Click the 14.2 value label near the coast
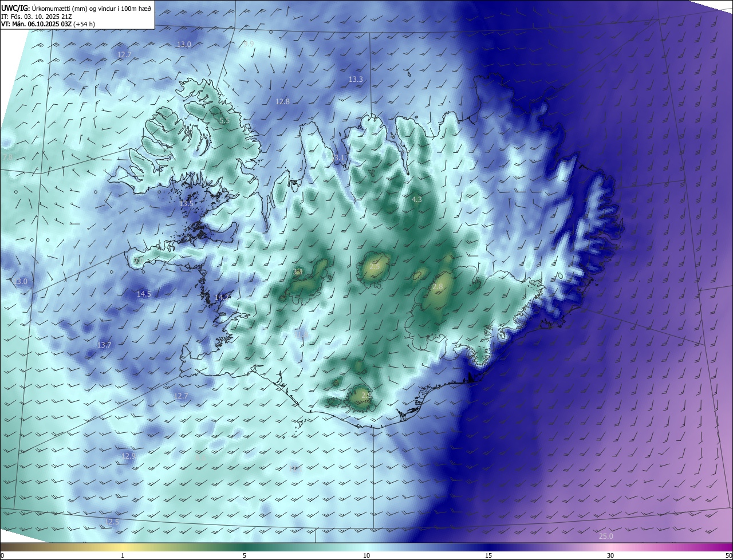Screen dimensions: 733x560 click(x=223, y=297)
